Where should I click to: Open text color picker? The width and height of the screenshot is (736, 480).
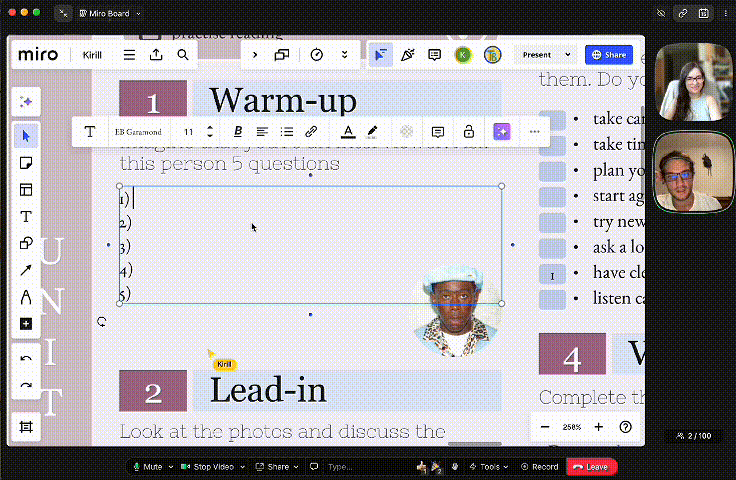point(348,132)
